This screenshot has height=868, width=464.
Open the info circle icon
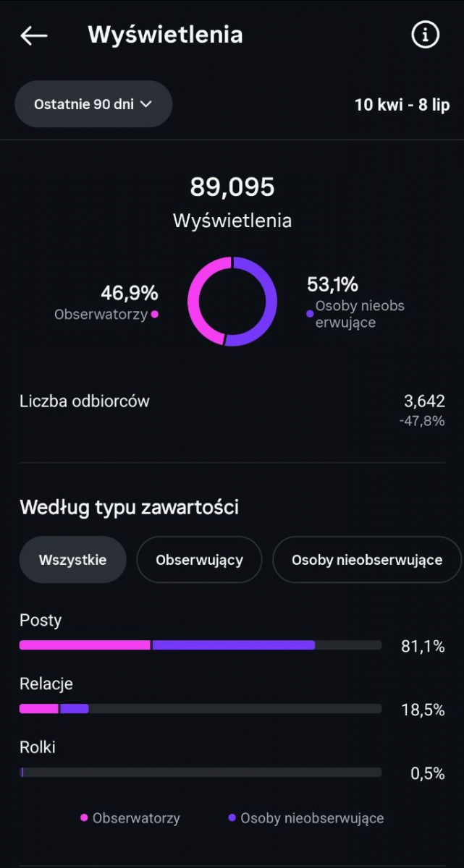click(425, 34)
